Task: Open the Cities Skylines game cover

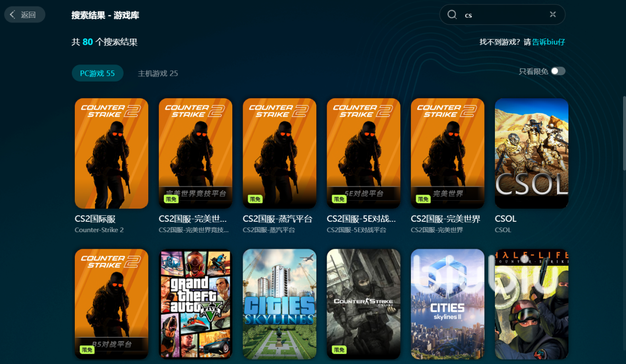Action: pos(279,304)
